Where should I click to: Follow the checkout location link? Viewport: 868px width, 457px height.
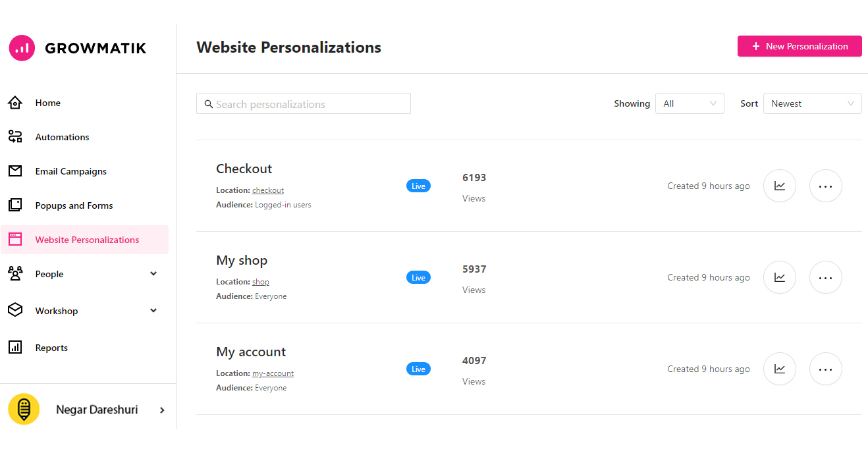click(268, 190)
